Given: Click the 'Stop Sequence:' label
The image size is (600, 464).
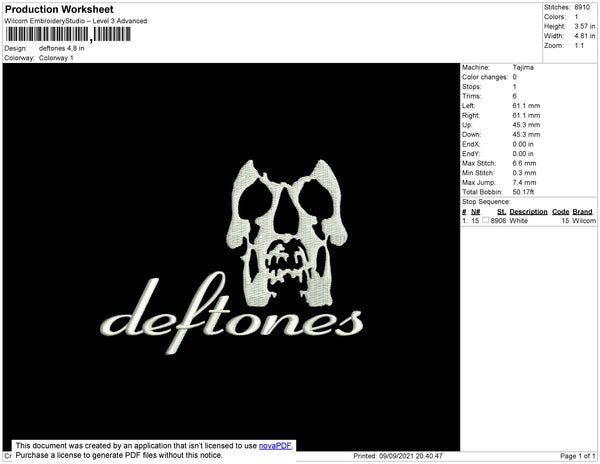Looking at the screenshot, I should coord(486,202).
